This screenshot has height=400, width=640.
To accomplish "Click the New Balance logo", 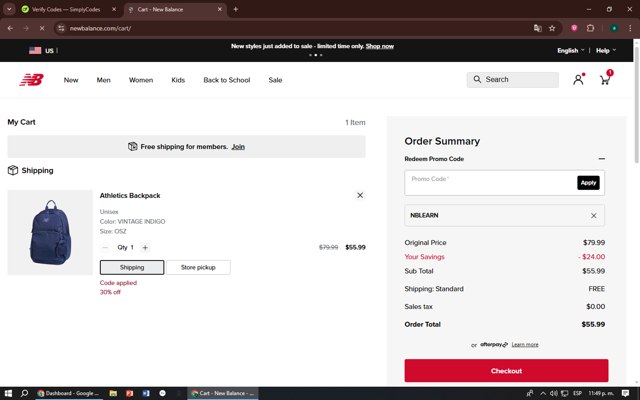I will (x=31, y=80).
